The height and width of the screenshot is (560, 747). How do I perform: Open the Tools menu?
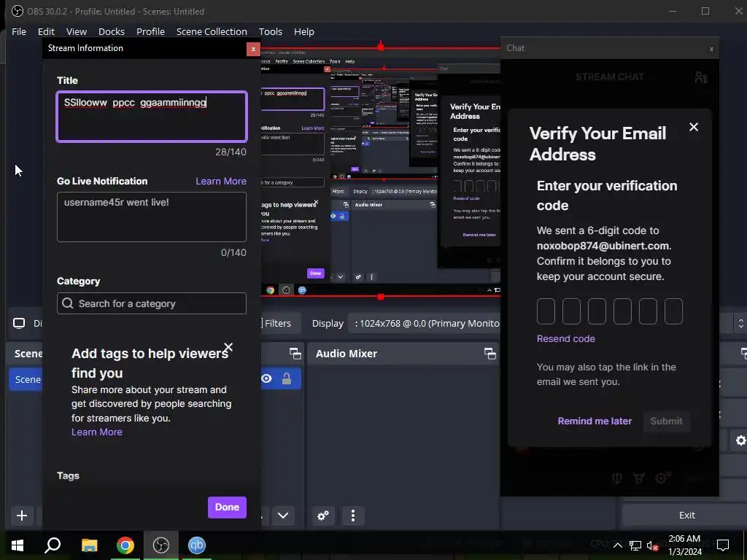(x=271, y=31)
